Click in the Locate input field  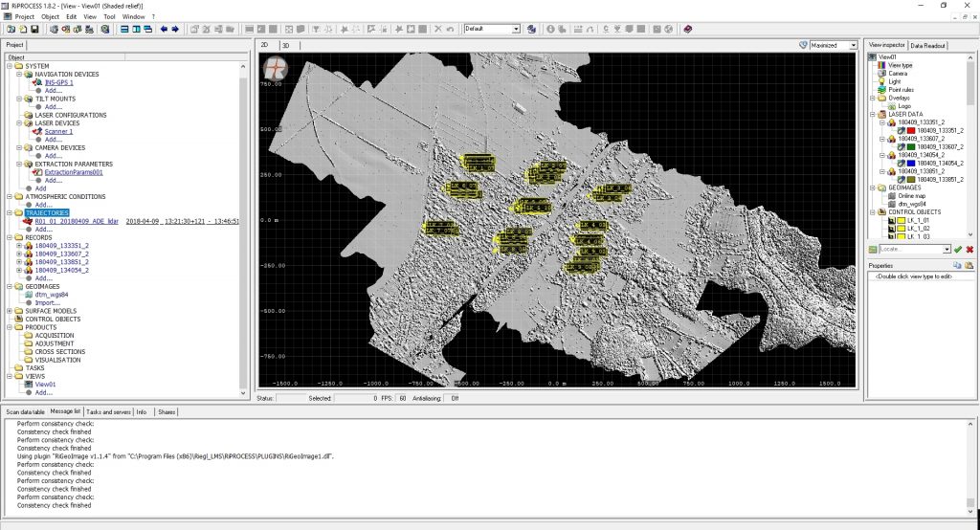point(911,250)
